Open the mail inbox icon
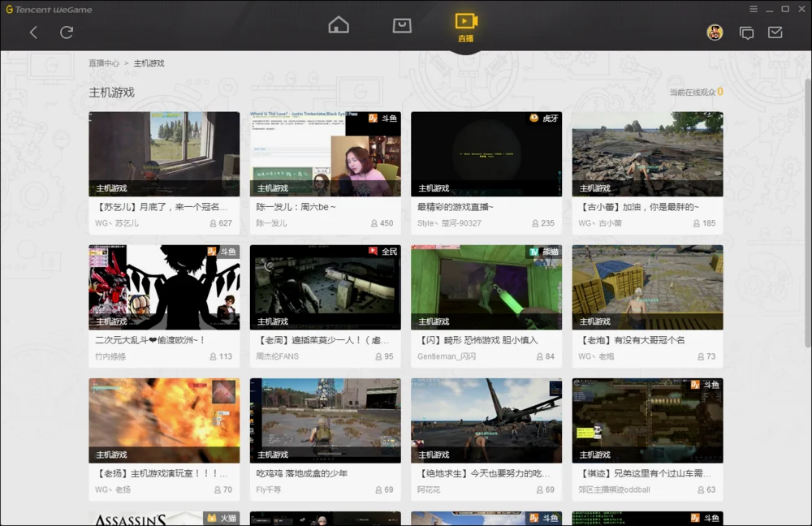The height and width of the screenshot is (526, 812). pos(775,32)
